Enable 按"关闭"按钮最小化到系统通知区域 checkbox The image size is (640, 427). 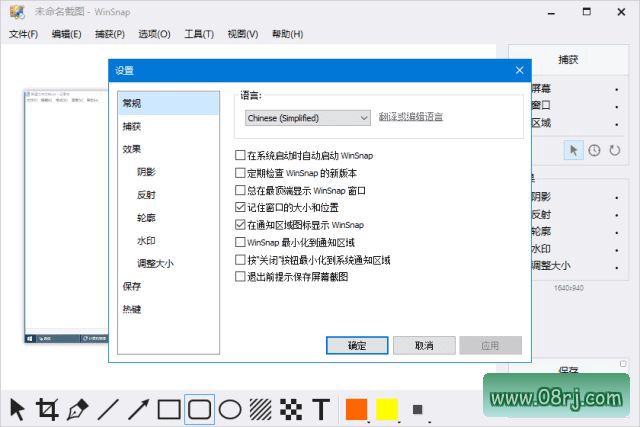240,260
